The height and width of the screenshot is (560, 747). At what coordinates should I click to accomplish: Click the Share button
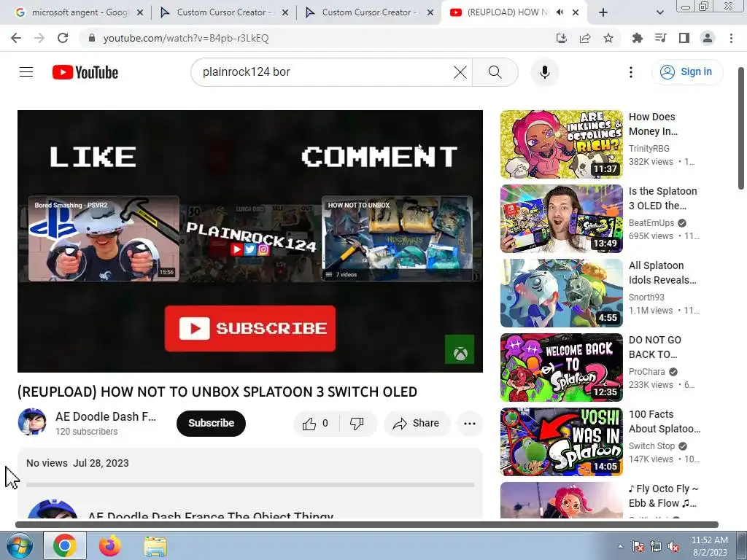(417, 424)
